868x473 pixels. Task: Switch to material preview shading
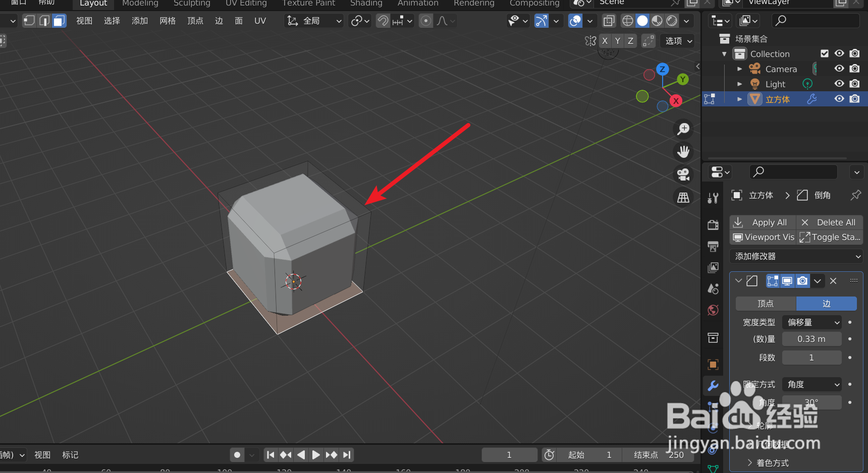click(657, 21)
